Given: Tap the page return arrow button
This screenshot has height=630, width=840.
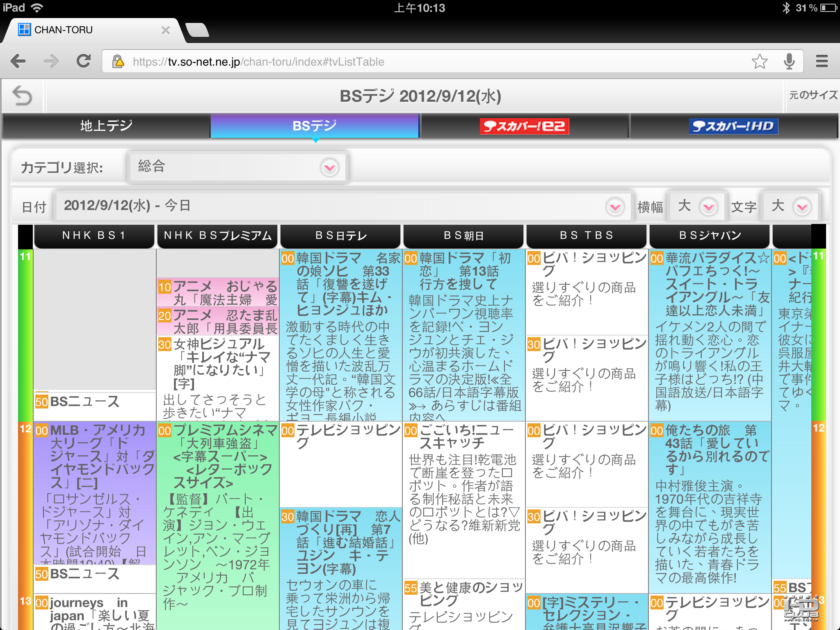Looking at the screenshot, I should (x=22, y=96).
